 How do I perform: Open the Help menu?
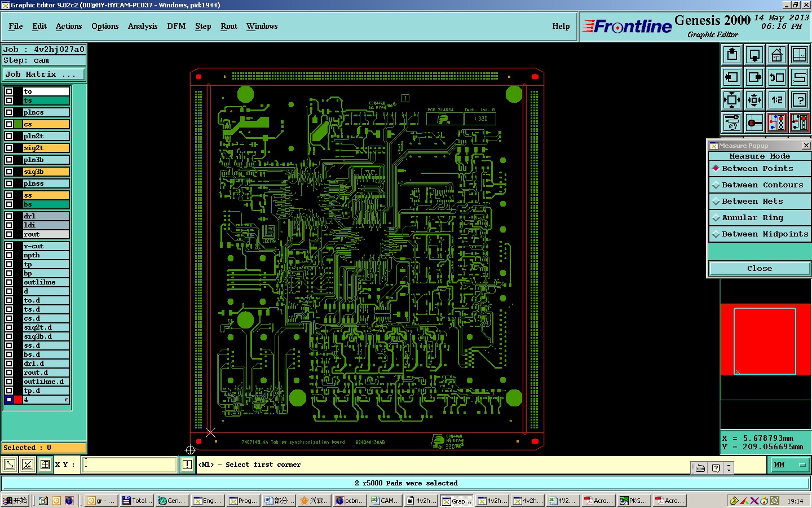coord(561,27)
